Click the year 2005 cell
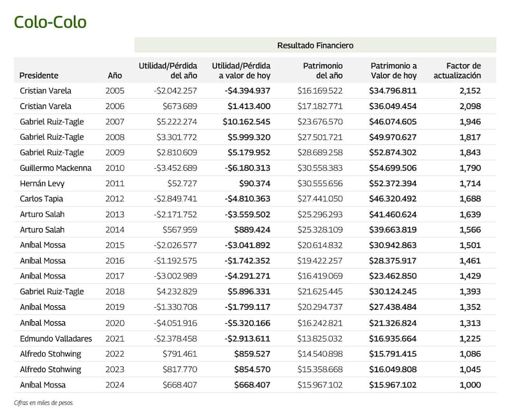 pos(115,91)
